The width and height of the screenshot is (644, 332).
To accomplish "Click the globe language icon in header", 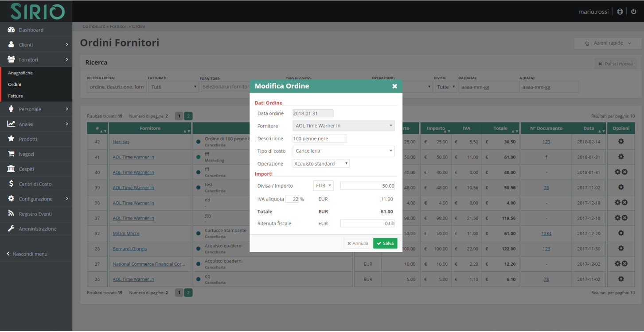I will click(620, 12).
